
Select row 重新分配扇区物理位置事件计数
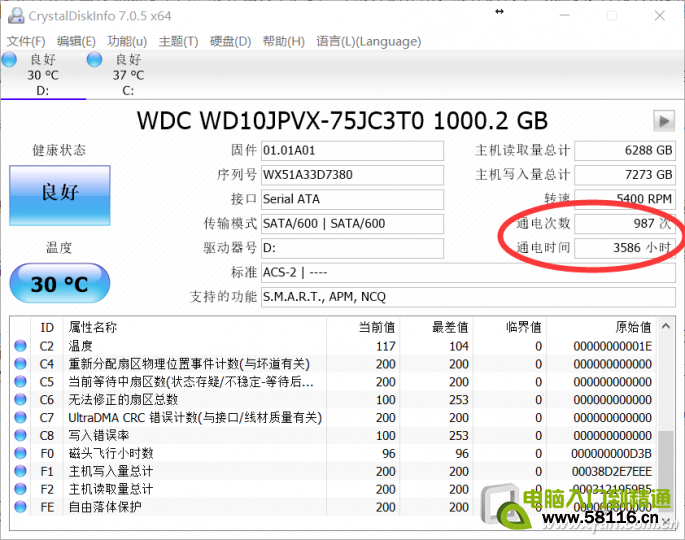tap(333, 364)
